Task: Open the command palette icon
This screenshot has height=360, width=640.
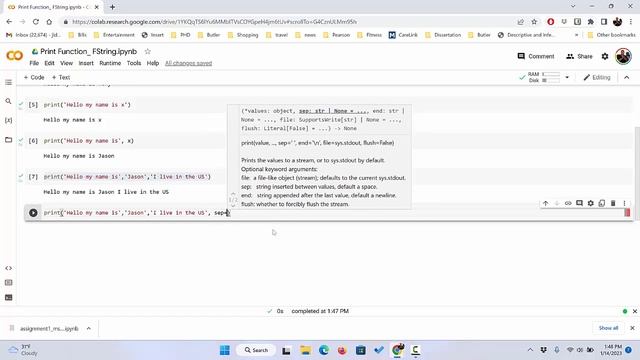Action: click(x=8, y=282)
